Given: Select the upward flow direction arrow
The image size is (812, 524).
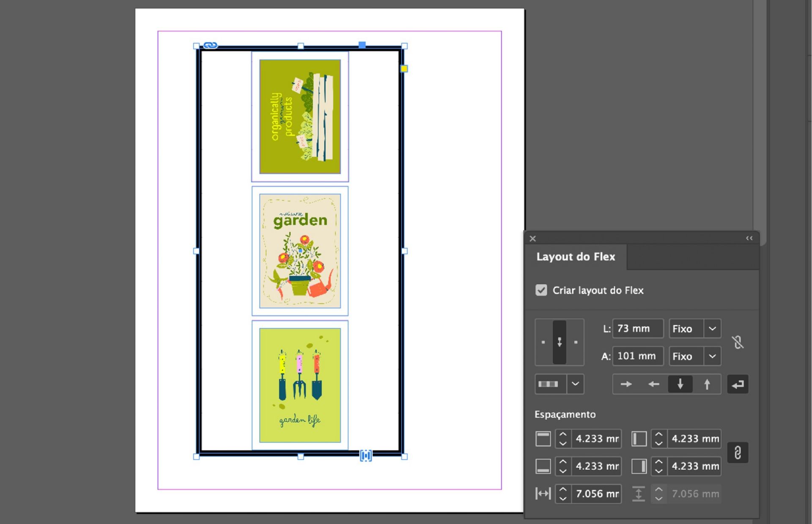Looking at the screenshot, I should click(x=707, y=384).
